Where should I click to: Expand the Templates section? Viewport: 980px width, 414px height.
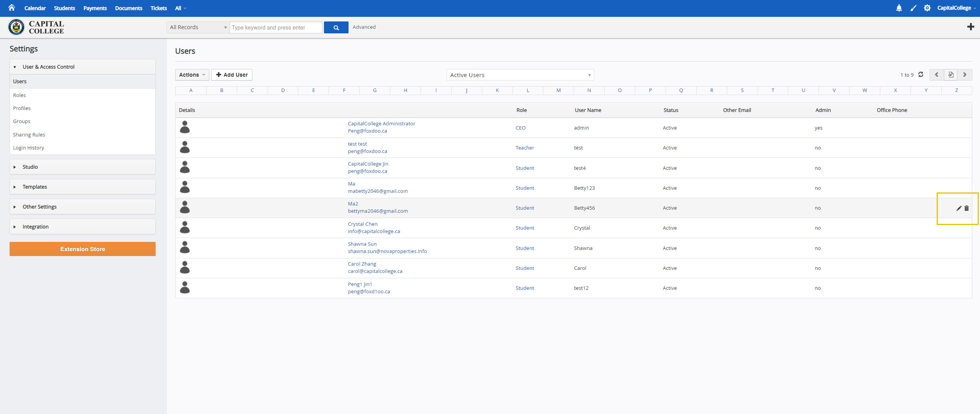pyautogui.click(x=82, y=187)
